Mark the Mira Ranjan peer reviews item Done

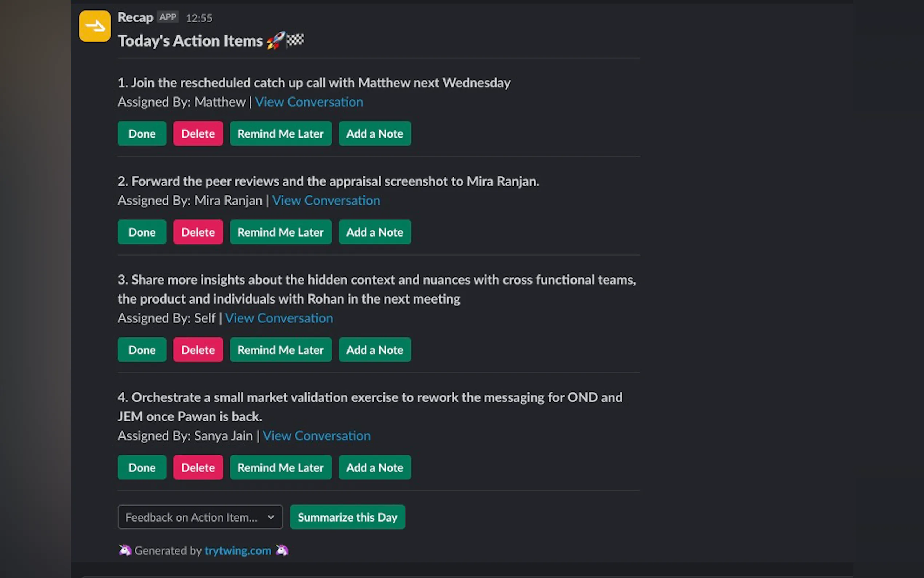[142, 232]
